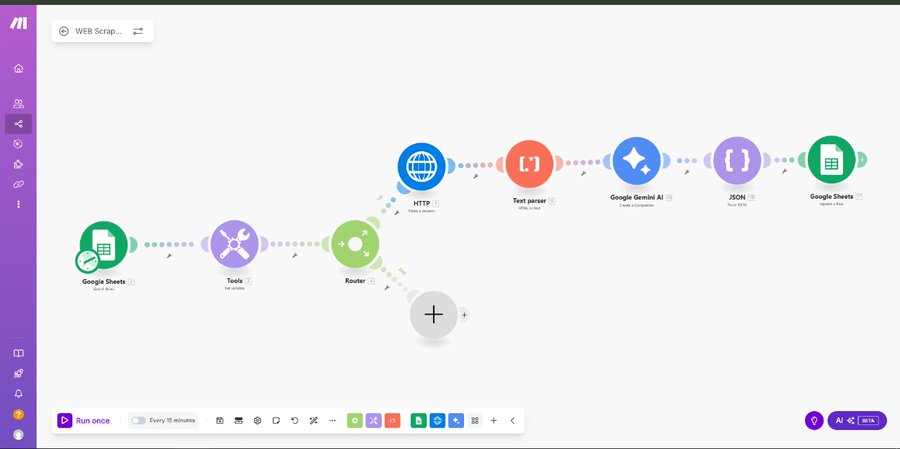Open the AI BETA assistant button
This screenshot has height=449, width=900.
[x=857, y=420]
